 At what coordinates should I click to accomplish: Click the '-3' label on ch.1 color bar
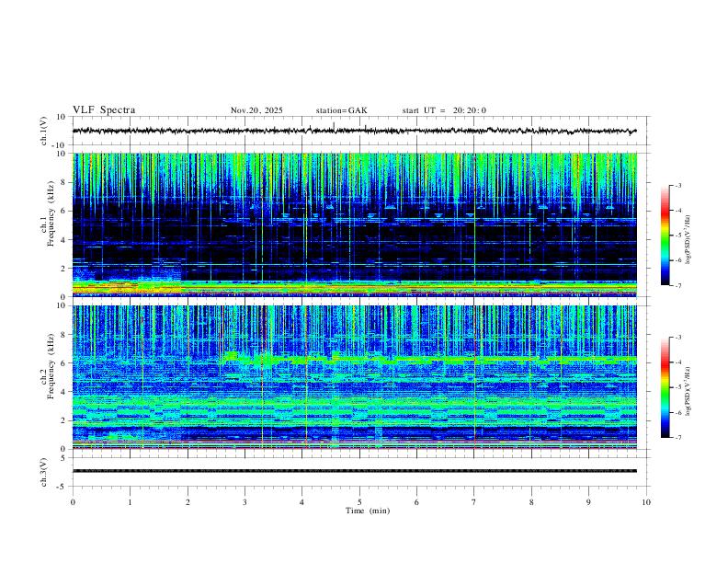pos(678,185)
